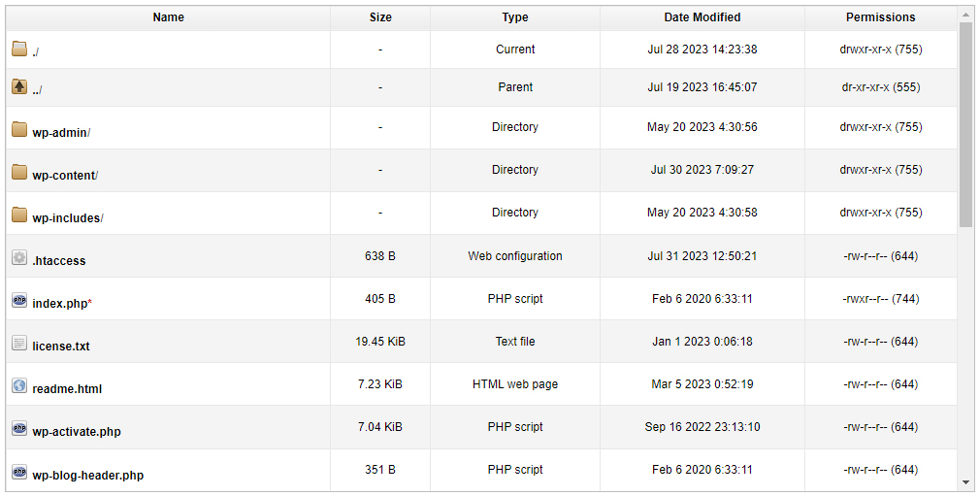Screen dimensions: 980x496
Task: Click the parent directory up-arrow icon
Action: tap(19, 86)
